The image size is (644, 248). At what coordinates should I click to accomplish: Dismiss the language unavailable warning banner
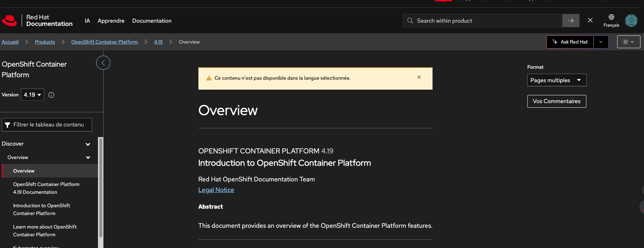tap(419, 77)
